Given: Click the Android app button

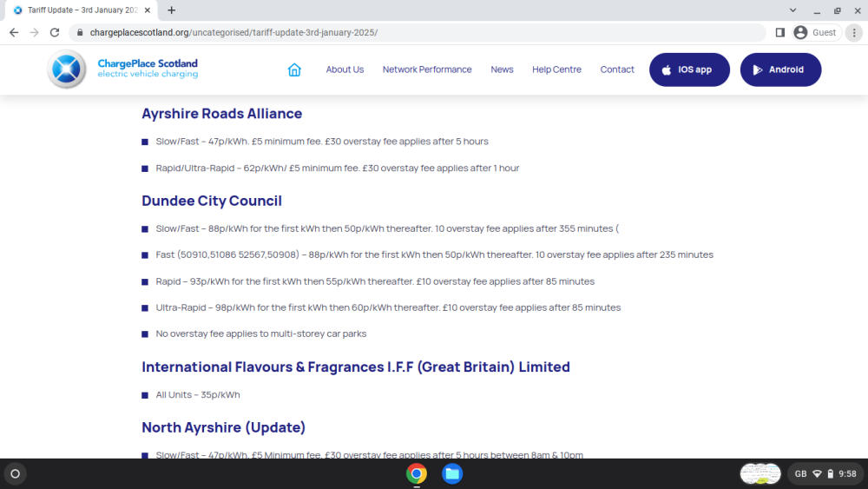Looking at the screenshot, I should tap(780, 69).
